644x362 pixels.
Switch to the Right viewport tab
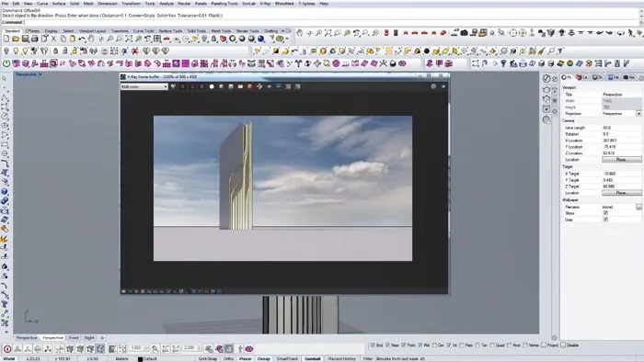(x=89, y=338)
